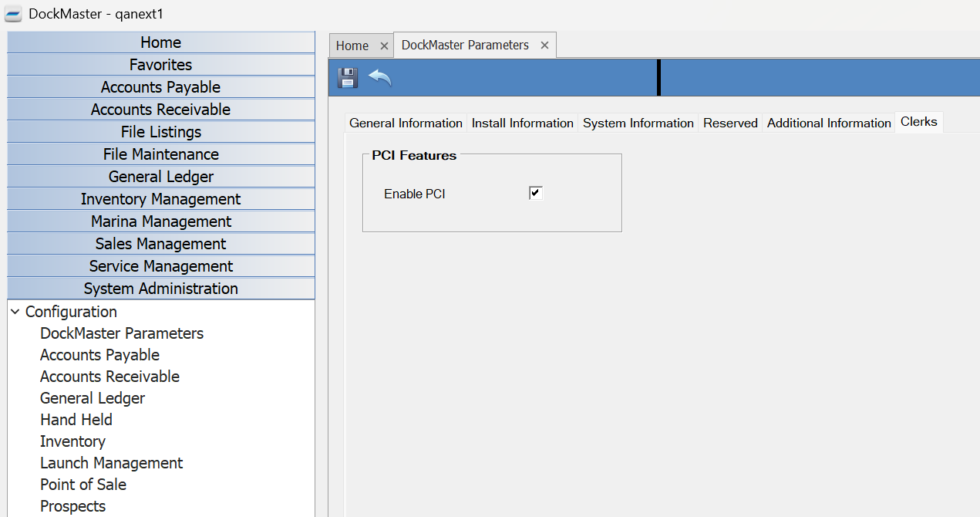Open the General Ledger module panel

tap(161, 177)
